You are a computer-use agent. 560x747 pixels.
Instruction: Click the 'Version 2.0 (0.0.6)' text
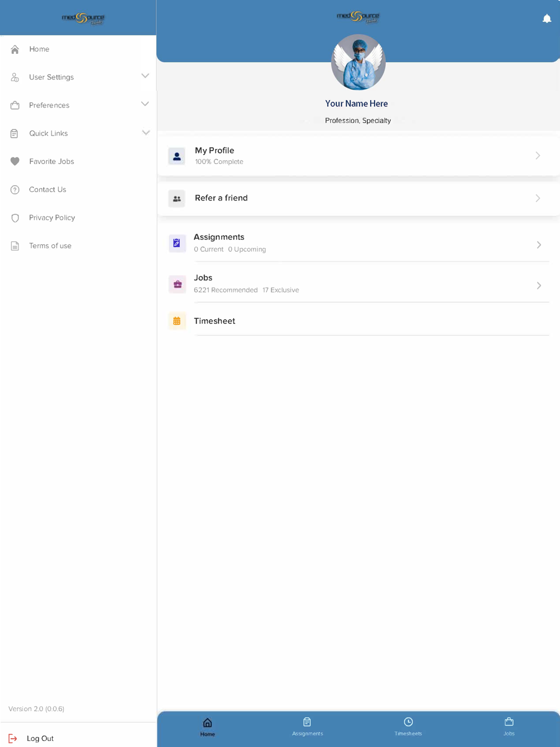(x=36, y=709)
